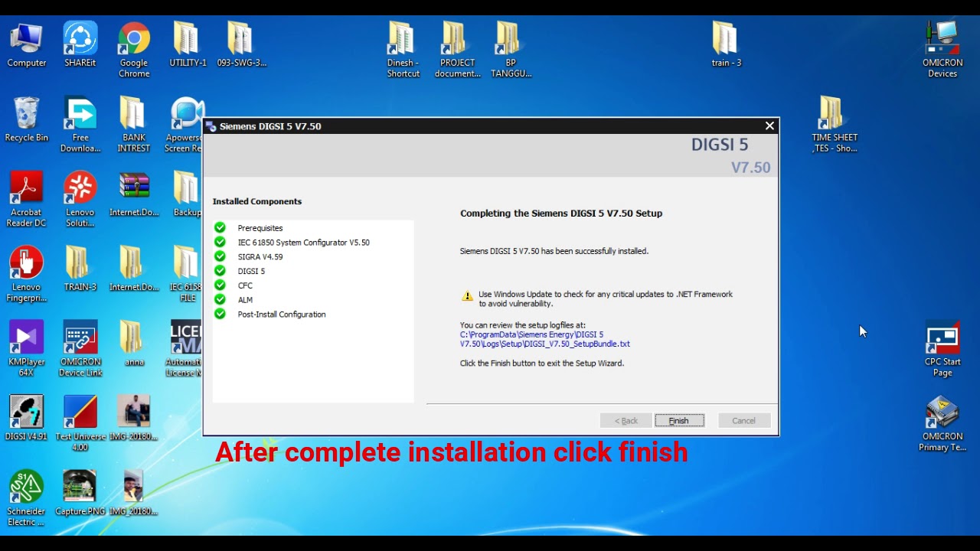Click the Cancel button in setup wizard
The width and height of the screenshot is (980, 551).
tap(743, 421)
